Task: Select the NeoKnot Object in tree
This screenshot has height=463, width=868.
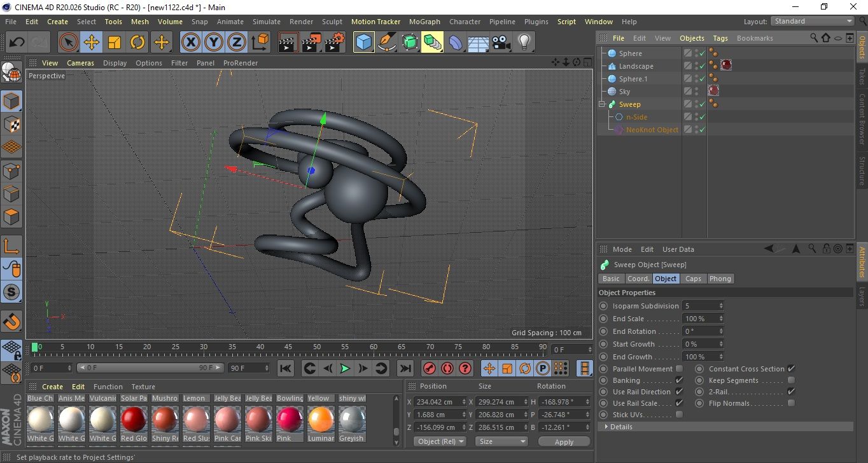Action: click(652, 130)
